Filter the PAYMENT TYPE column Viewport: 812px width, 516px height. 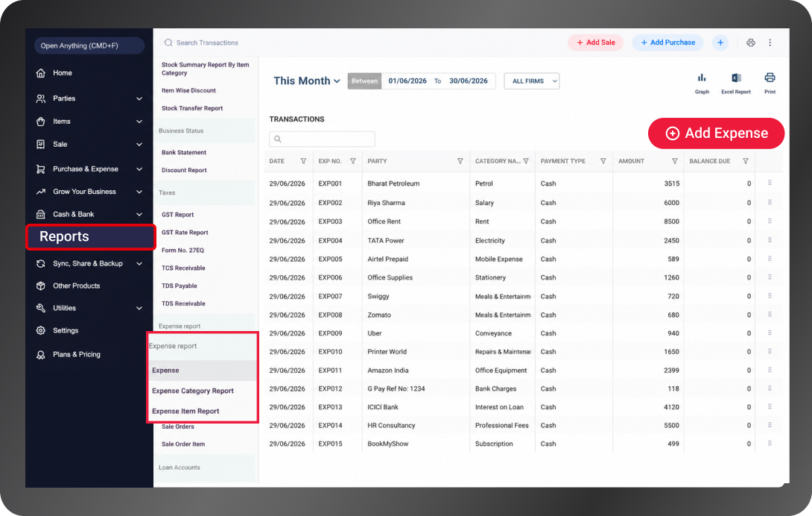tap(603, 161)
